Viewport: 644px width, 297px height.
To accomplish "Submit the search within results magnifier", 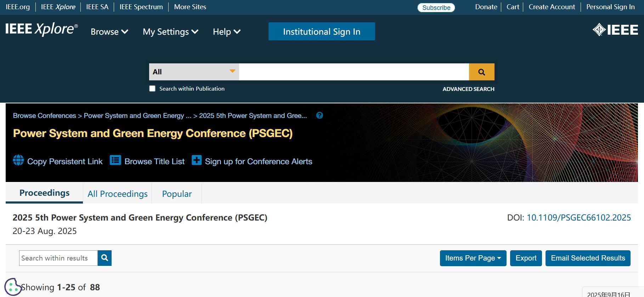I will click(x=104, y=258).
